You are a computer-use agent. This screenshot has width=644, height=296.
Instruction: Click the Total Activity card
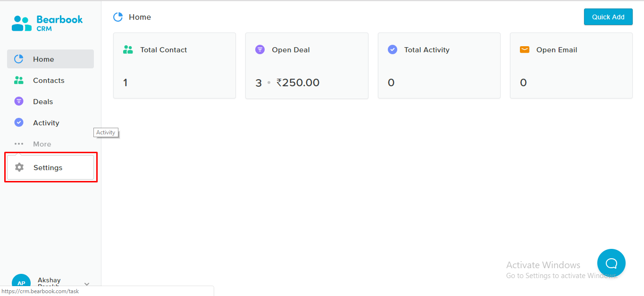click(439, 66)
